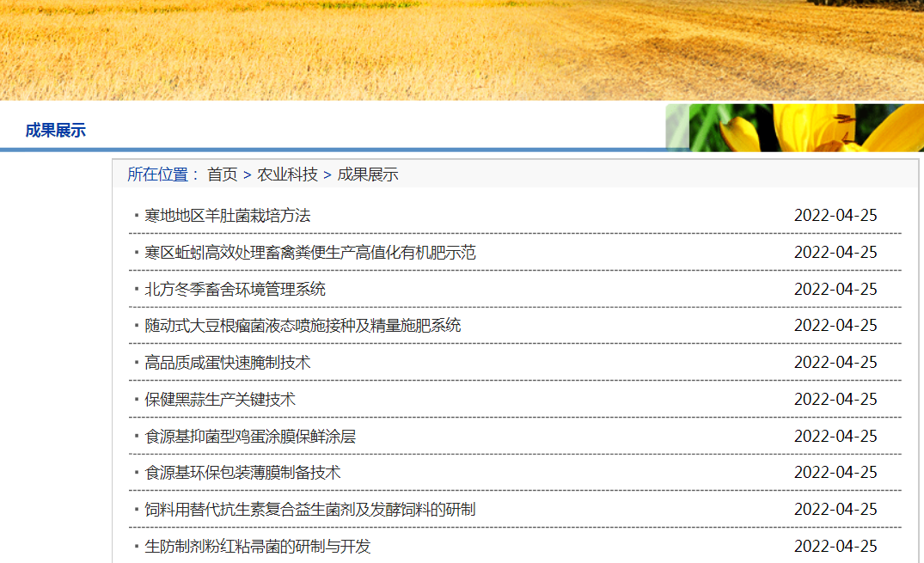
Task: Open article 寒地地区羊肚菌栽培方法
Action: (x=228, y=216)
